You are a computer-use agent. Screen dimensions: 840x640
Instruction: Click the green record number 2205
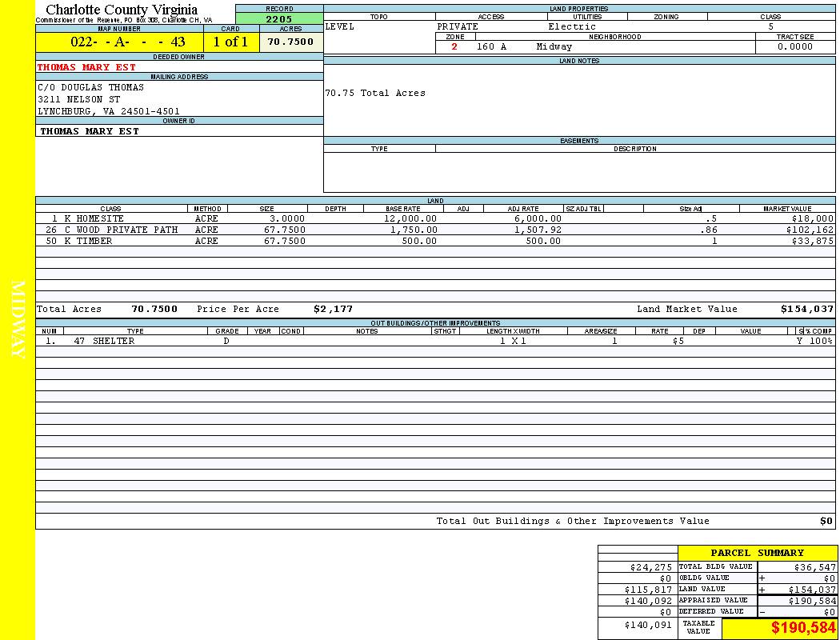[x=279, y=19]
